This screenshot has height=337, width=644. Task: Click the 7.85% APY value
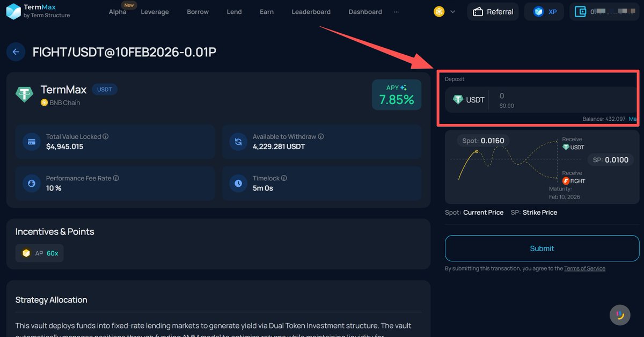pos(397,100)
